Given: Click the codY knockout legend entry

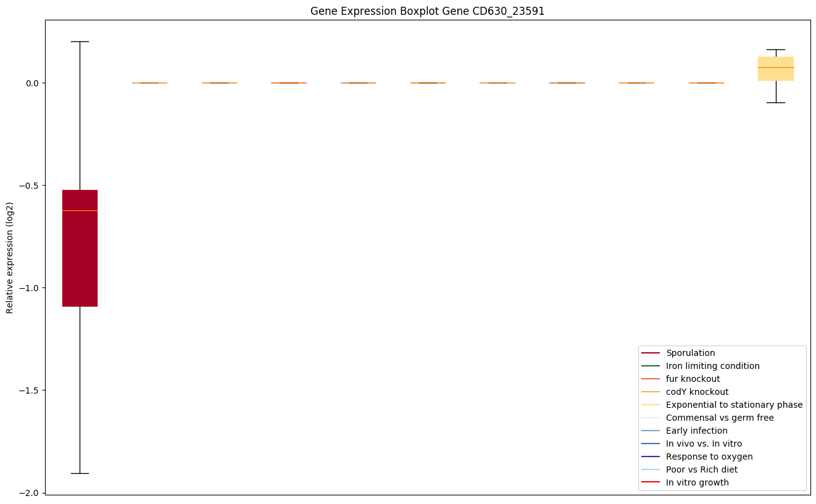Looking at the screenshot, I should (697, 392).
